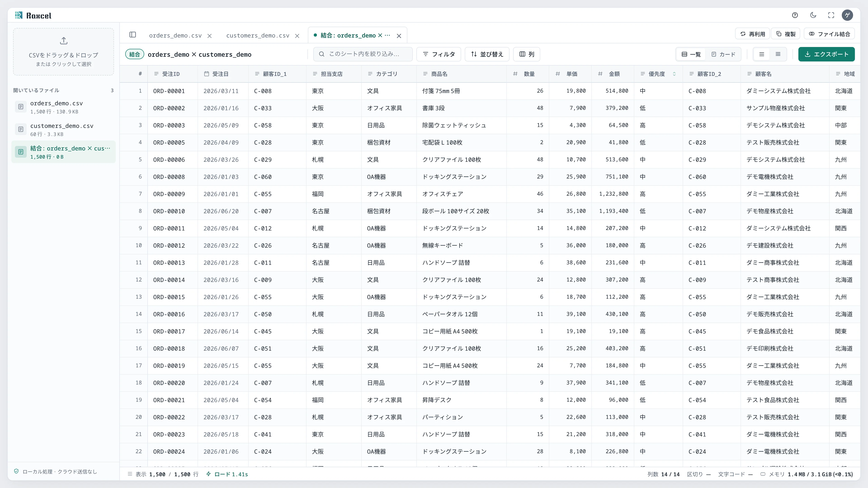Click the 文字コード status entry
Viewport: 868px width, 488px height.
click(x=735, y=474)
